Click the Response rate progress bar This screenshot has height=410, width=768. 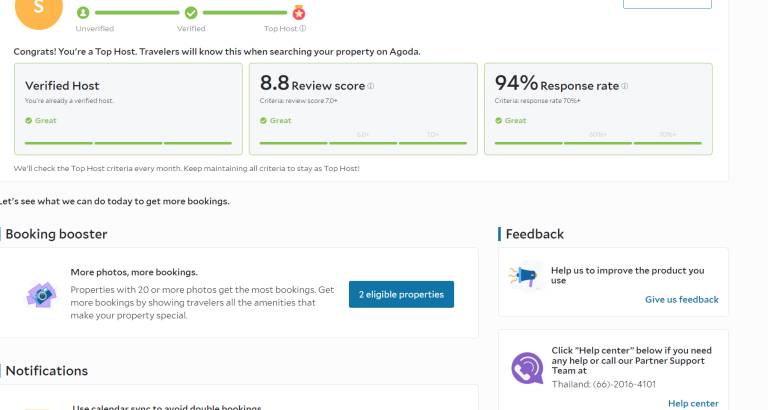coord(598,143)
